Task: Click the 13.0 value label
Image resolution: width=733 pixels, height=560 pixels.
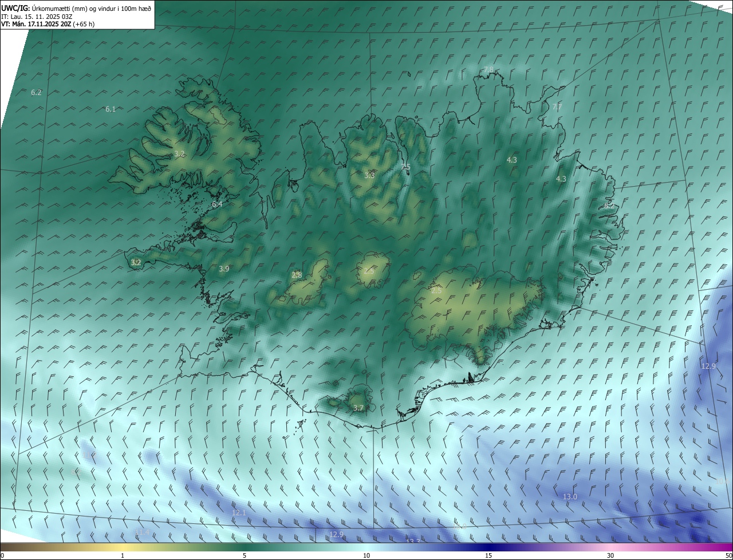Action: pyautogui.click(x=570, y=496)
